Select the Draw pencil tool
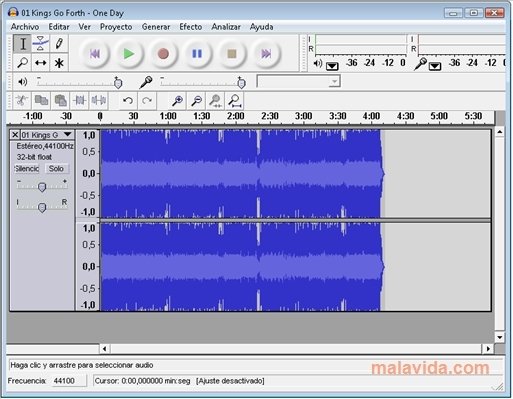The height and width of the screenshot is (399, 513). coord(59,43)
